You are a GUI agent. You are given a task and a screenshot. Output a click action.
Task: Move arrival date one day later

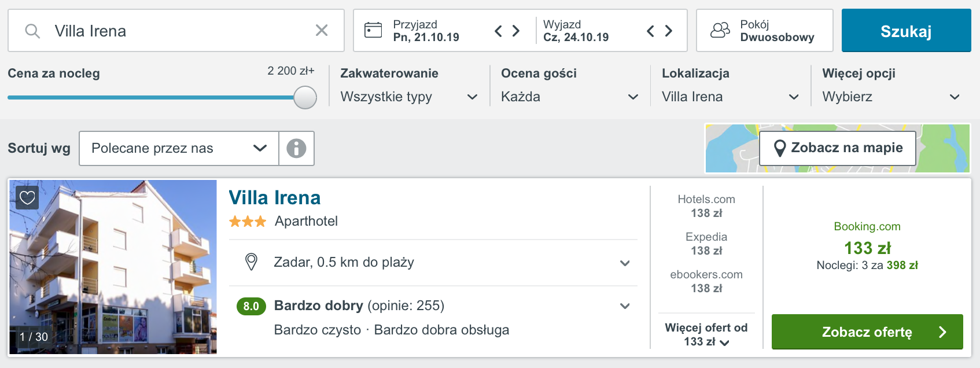516,31
